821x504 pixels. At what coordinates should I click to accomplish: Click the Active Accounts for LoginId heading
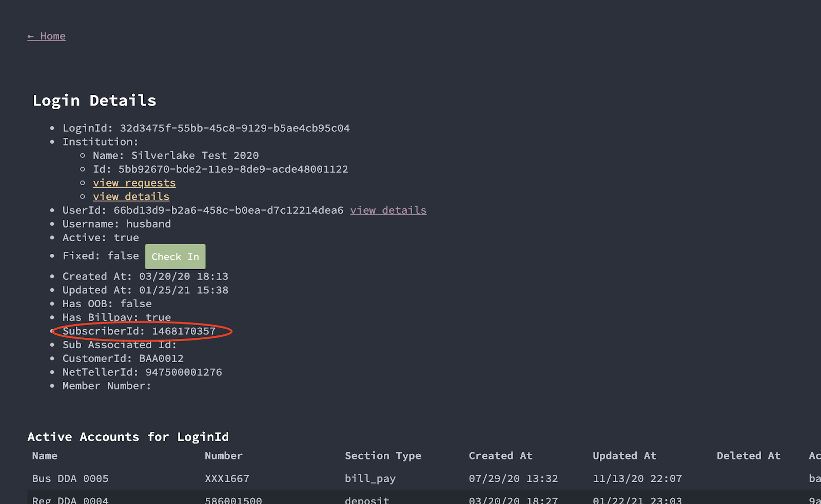(128, 437)
